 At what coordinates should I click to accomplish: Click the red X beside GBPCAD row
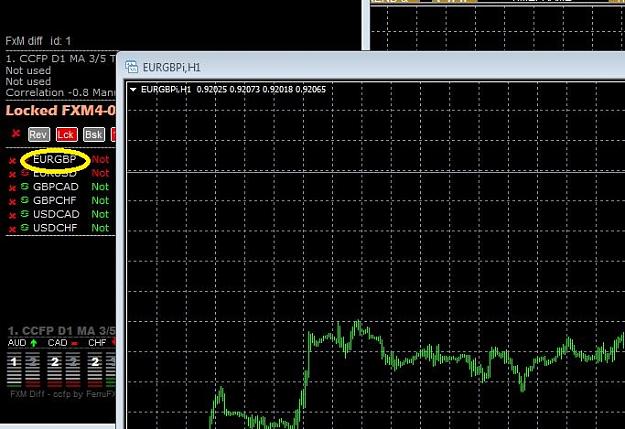tap(12, 189)
